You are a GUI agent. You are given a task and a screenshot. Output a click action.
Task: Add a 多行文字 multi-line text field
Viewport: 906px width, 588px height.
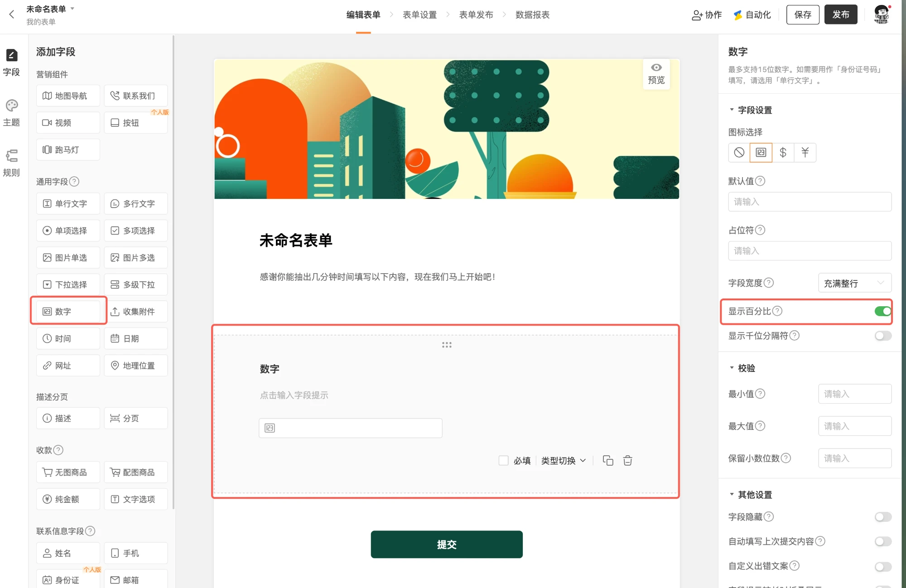click(136, 204)
